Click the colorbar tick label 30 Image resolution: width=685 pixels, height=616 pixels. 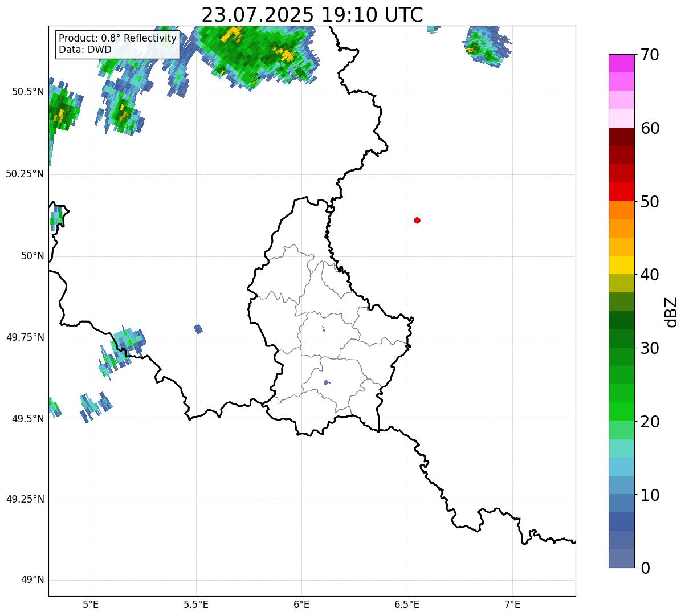650,348
